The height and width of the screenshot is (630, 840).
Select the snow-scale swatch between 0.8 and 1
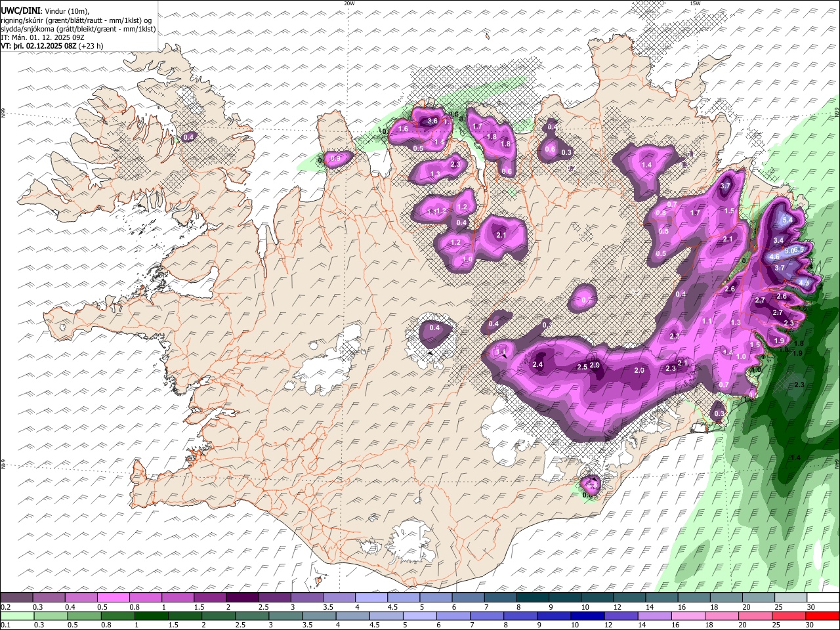click(145, 598)
